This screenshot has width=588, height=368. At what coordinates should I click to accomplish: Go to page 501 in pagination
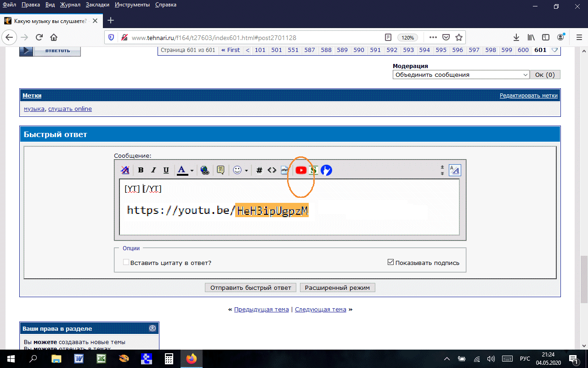click(x=277, y=50)
